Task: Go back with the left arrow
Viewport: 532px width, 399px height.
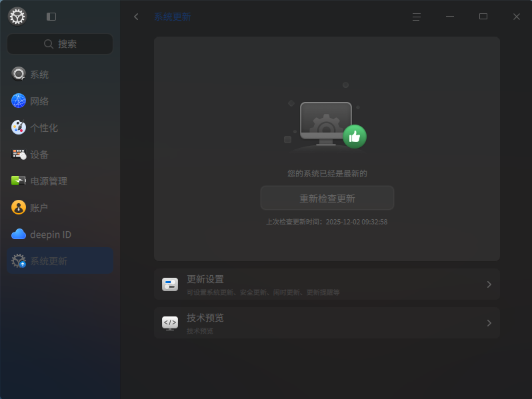Action: [x=136, y=17]
